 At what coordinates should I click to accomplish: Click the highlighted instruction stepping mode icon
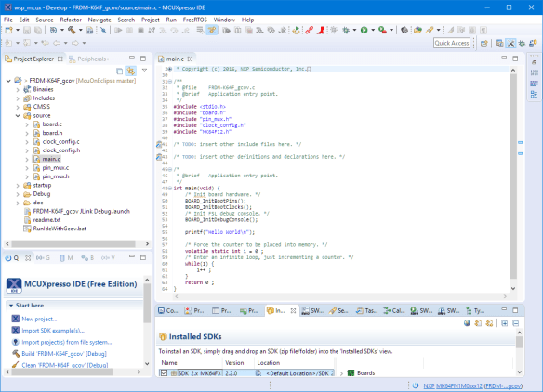coord(212,30)
